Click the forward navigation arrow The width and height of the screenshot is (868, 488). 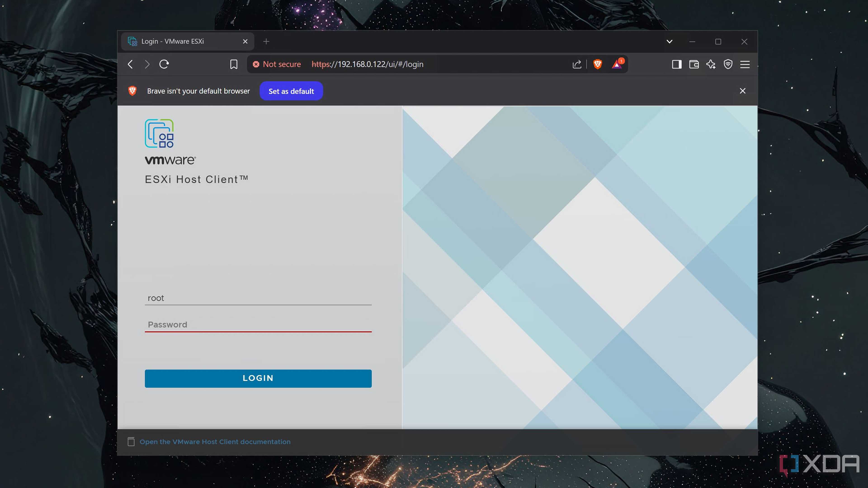(x=147, y=64)
